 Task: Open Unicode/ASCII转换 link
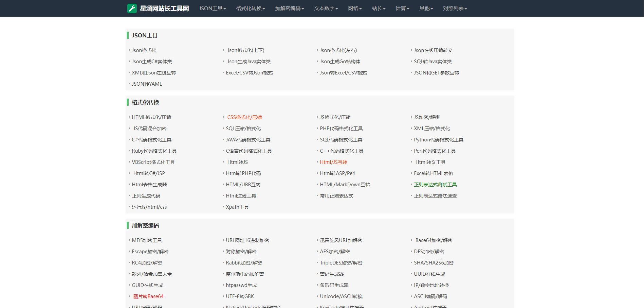point(341,296)
